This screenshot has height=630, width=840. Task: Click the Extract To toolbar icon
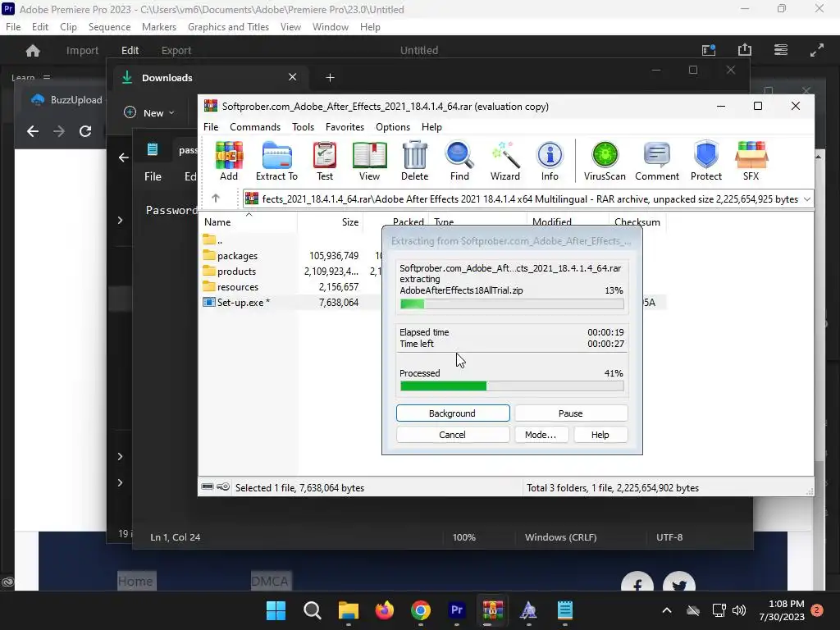(x=276, y=161)
